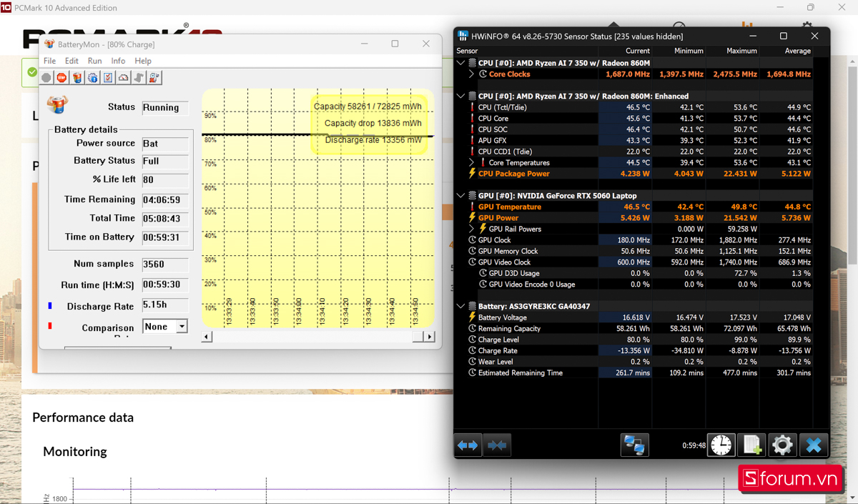Select the CPU Package Power row
The image size is (858, 504).
pos(641,174)
